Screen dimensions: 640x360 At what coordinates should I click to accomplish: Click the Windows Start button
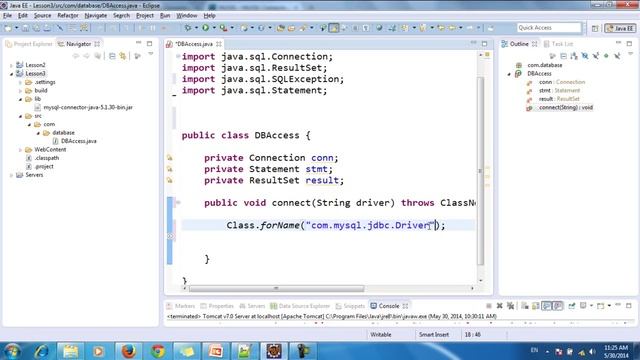coord(12,351)
